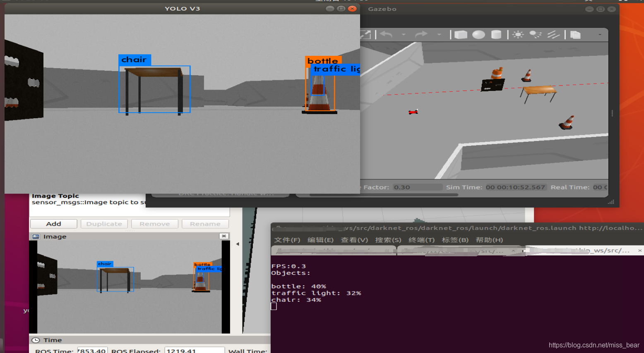
Task: Close the RViz Image panel
Action: pyautogui.click(x=224, y=236)
